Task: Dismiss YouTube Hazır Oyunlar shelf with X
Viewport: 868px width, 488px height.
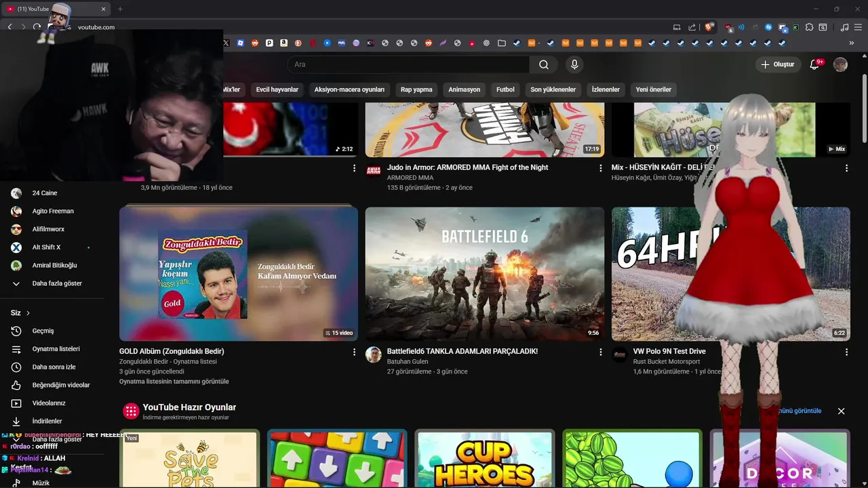Action: 841,411
